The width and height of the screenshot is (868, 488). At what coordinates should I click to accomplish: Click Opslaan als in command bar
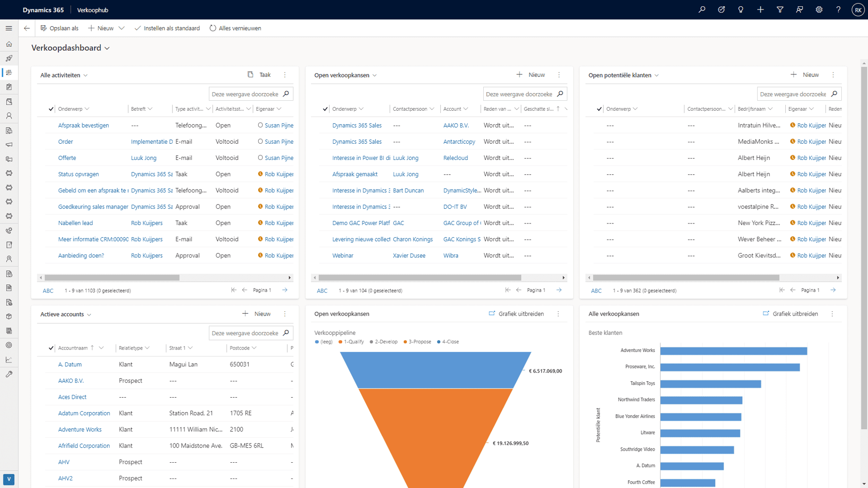click(60, 28)
